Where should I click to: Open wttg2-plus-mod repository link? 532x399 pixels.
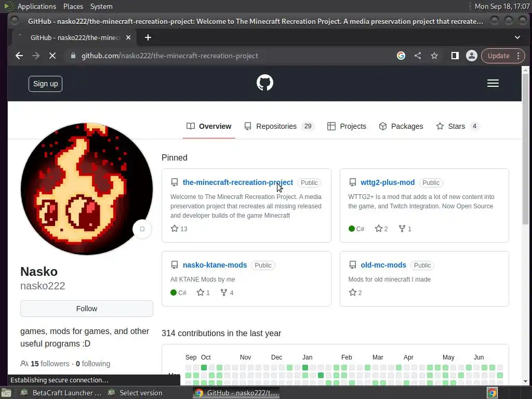(x=388, y=182)
